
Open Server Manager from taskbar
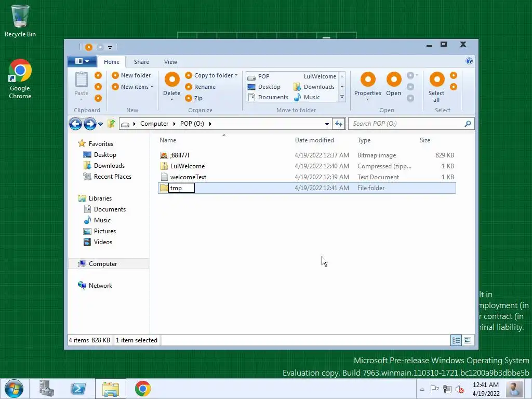46,389
